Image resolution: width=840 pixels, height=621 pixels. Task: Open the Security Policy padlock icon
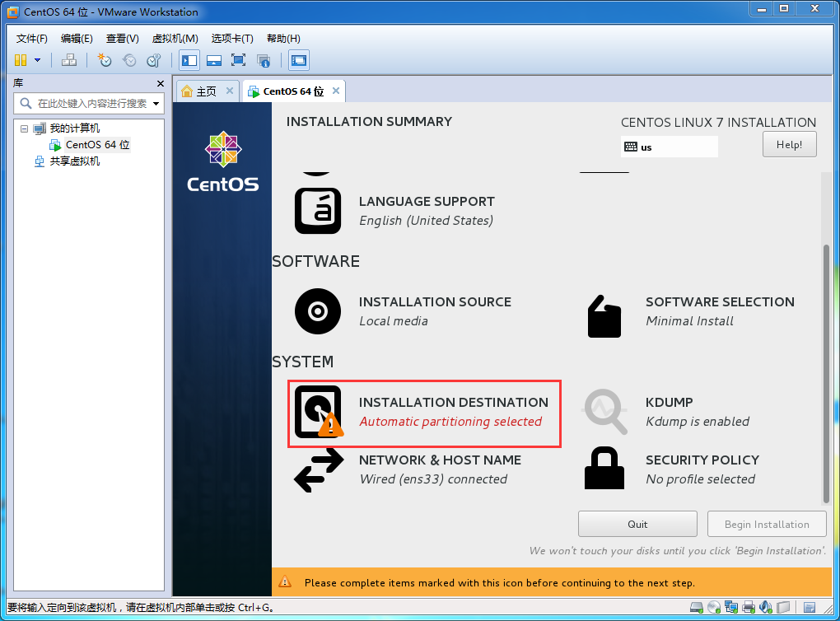click(604, 468)
